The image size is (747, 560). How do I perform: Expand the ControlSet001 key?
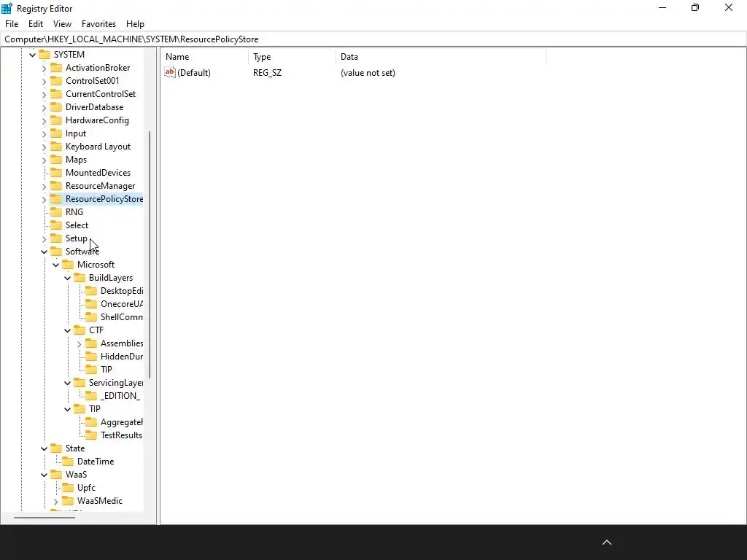44,82
